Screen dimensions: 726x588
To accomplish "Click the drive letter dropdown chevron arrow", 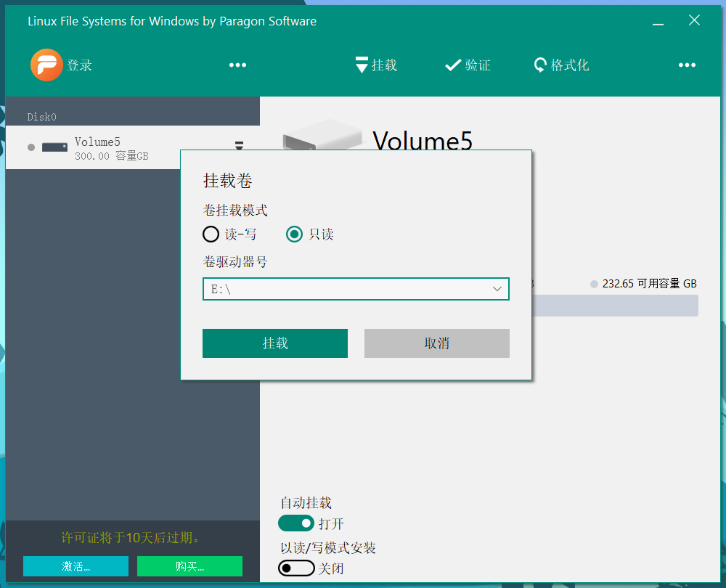I will click(497, 289).
